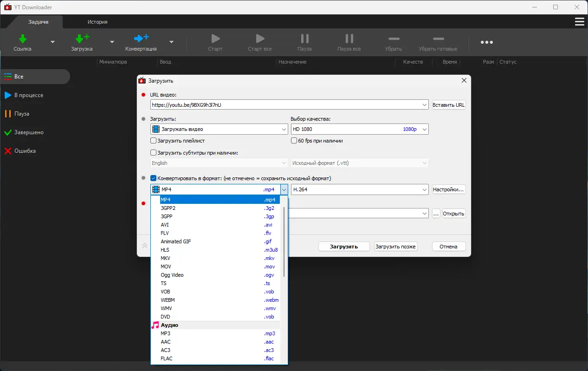
Task: Select the В процессе filter in sidebar
Action: point(28,95)
